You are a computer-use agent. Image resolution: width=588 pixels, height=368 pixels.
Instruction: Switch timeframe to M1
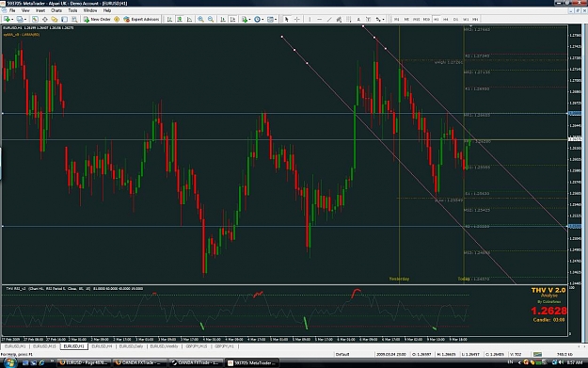pos(396,19)
